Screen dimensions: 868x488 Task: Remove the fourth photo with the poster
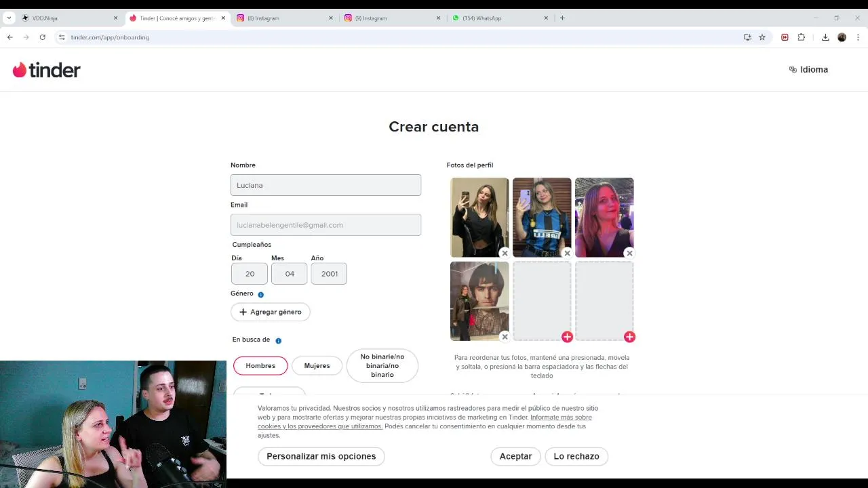(505, 337)
